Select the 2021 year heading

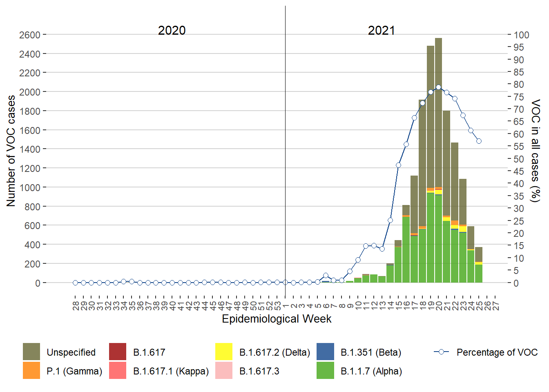click(x=381, y=31)
